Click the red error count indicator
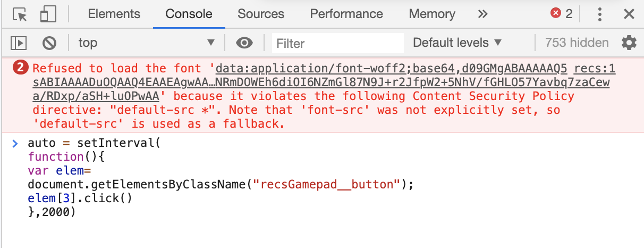Image resolution: width=644 pixels, height=248 pixels. pyautogui.click(x=562, y=14)
